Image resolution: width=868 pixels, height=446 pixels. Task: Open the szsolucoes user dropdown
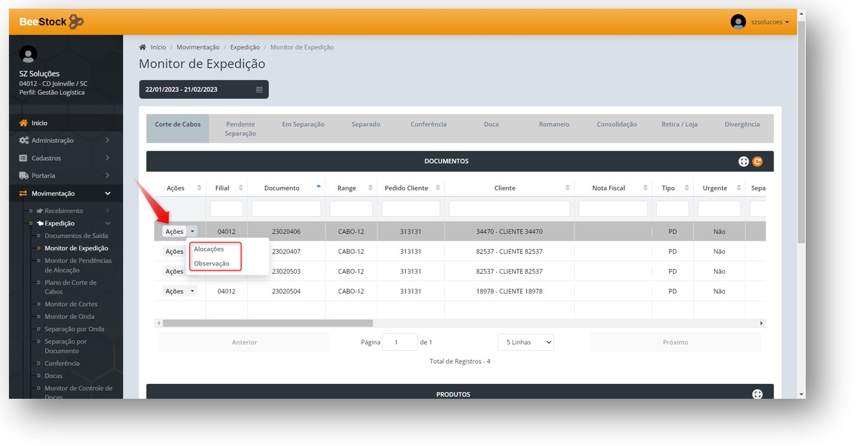coord(770,22)
